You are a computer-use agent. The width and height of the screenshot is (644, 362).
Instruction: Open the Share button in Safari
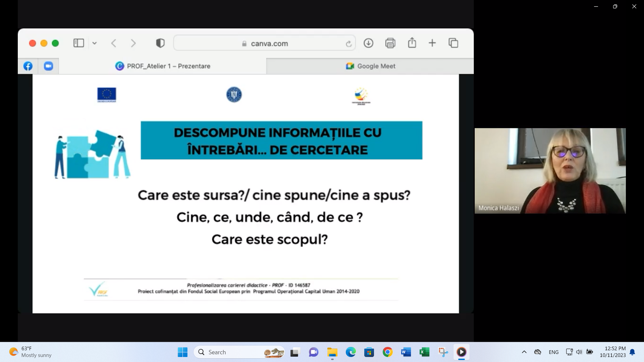coord(412,43)
